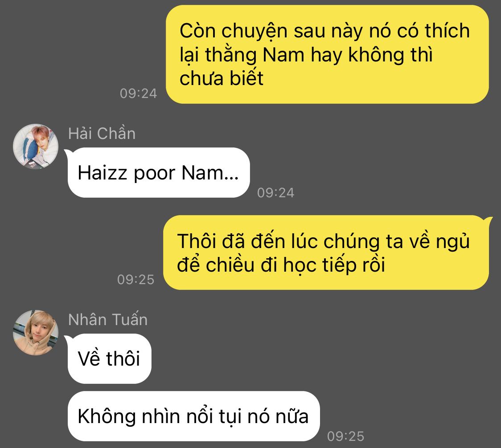Select the yellow message starting 'Thôi đã đến lúc'
This screenshot has height=448, width=501.
(x=326, y=253)
